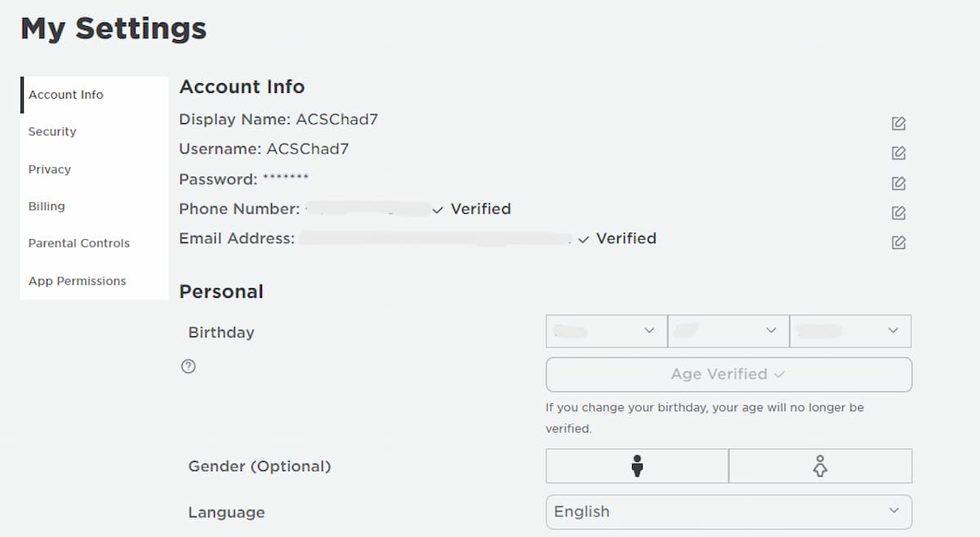The width and height of the screenshot is (980, 537).
Task: Select Account Info in the sidebar
Action: point(65,94)
